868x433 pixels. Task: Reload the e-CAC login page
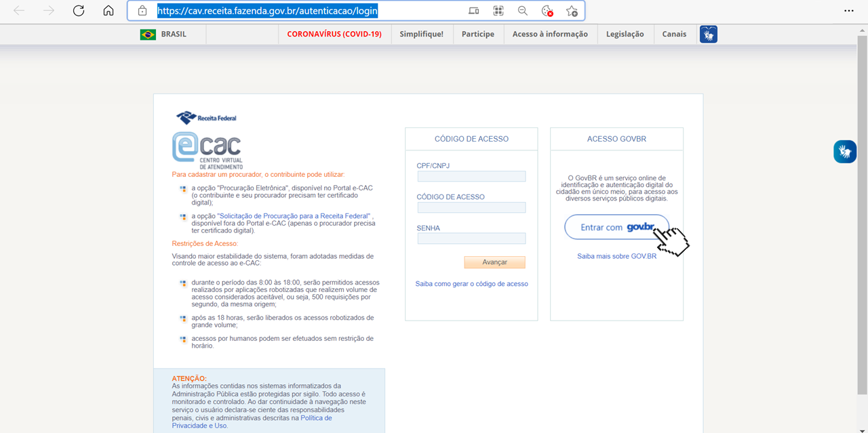[x=79, y=11]
